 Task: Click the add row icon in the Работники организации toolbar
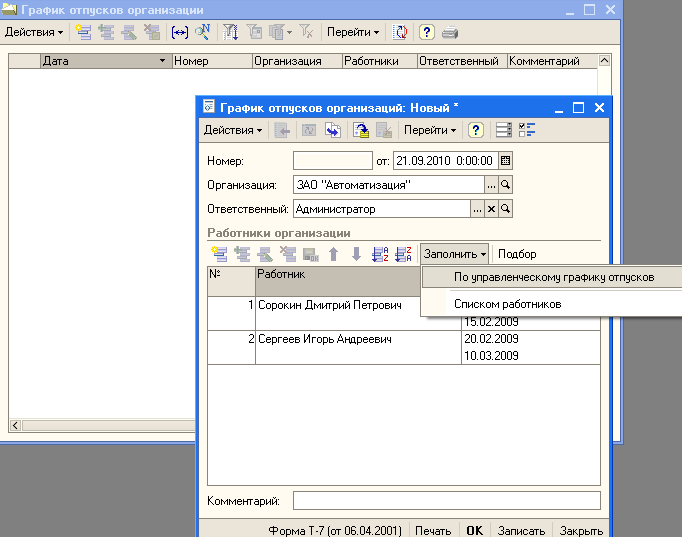219,254
